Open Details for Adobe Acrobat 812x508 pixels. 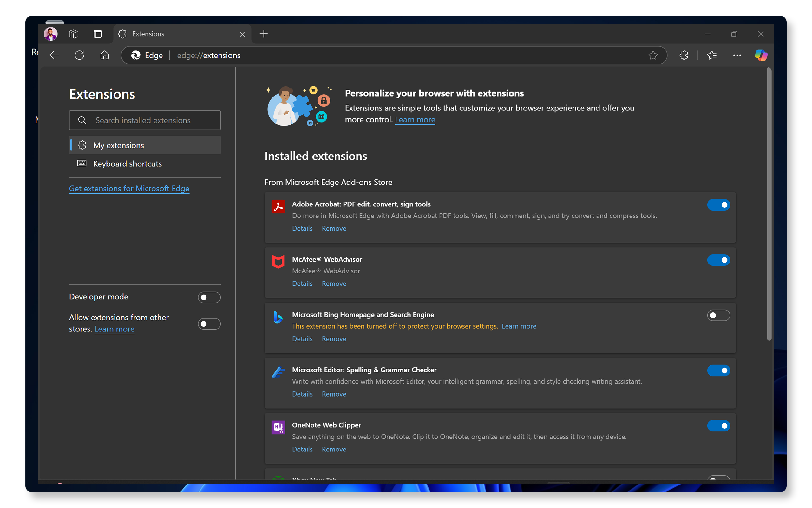click(x=302, y=229)
